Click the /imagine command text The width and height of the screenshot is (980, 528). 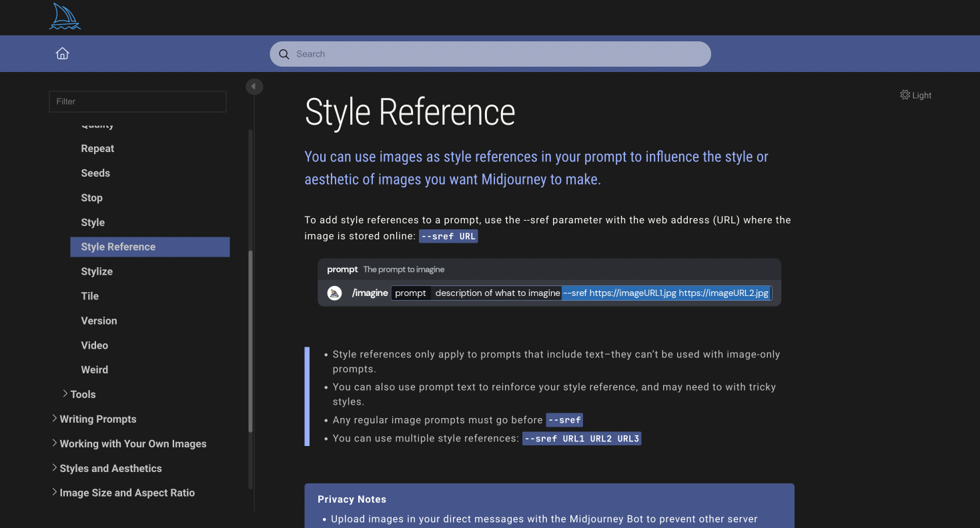click(370, 293)
